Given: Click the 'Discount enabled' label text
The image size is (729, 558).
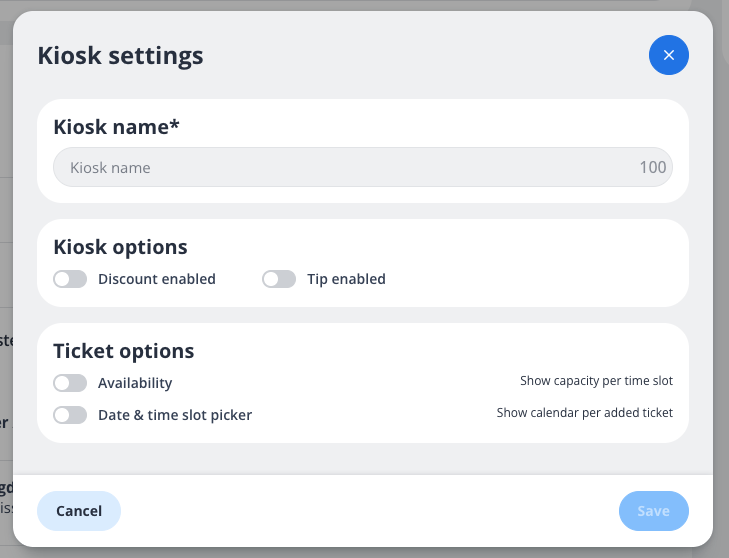Looking at the screenshot, I should coord(157,279).
